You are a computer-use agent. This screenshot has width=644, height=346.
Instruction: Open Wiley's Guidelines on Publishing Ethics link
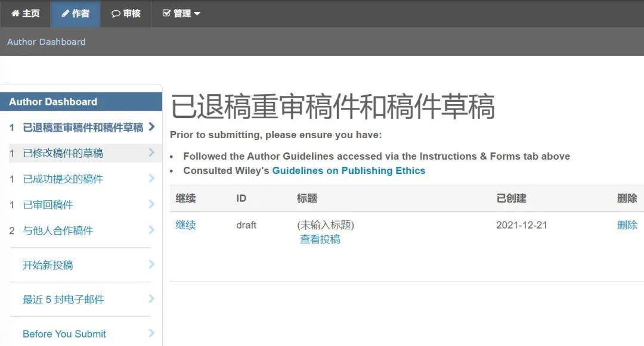(348, 170)
